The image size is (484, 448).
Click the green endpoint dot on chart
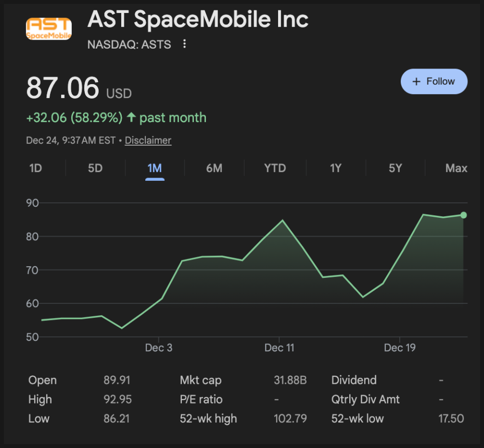pos(463,215)
